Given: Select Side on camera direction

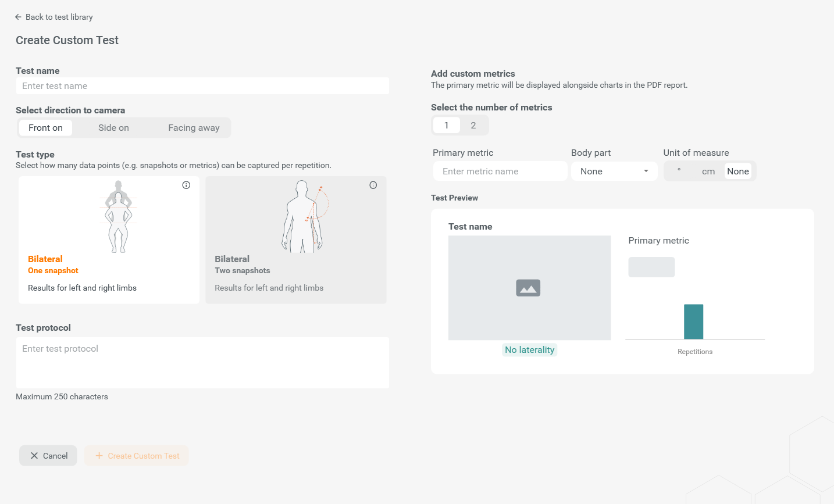Looking at the screenshot, I should coord(113,128).
